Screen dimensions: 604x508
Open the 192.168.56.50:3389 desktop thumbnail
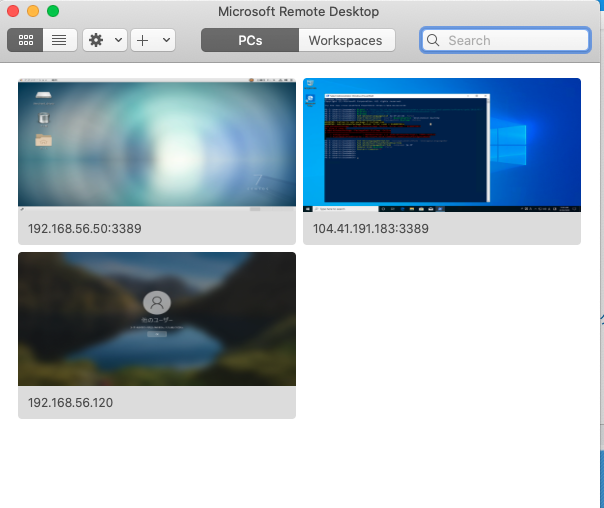[157, 145]
